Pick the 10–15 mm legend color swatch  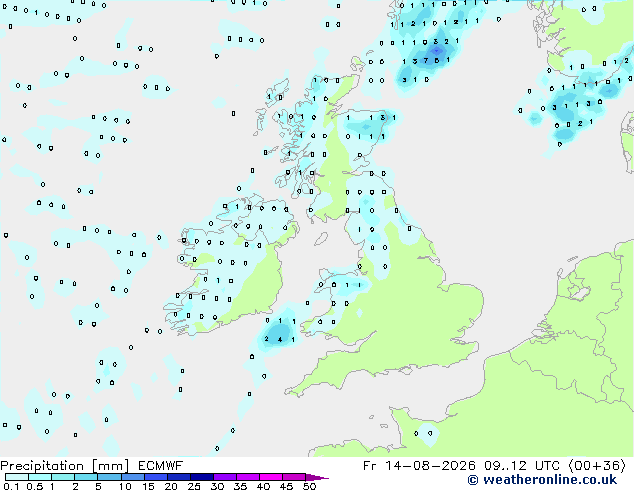pos(132,477)
